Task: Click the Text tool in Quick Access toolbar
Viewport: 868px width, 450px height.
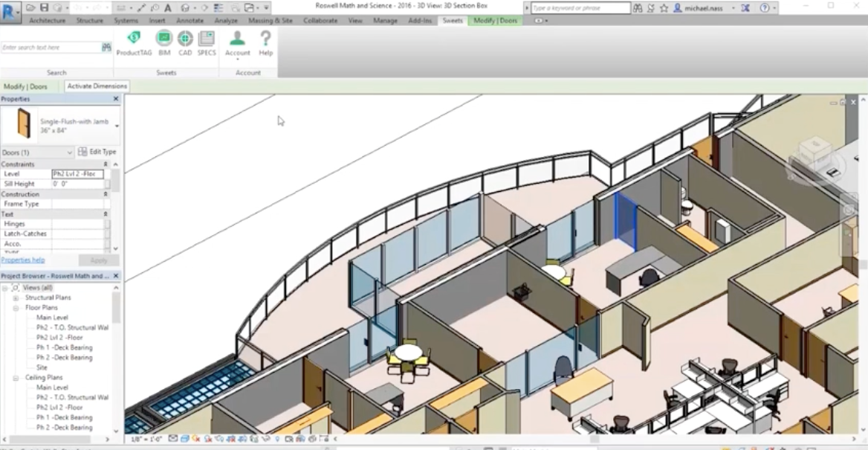Action: (x=167, y=8)
